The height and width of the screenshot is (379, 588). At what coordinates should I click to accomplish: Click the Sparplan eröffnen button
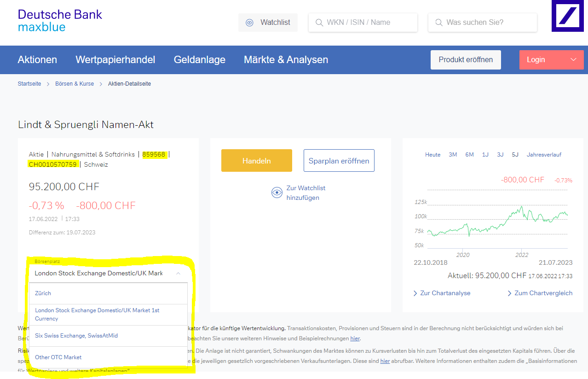click(339, 161)
